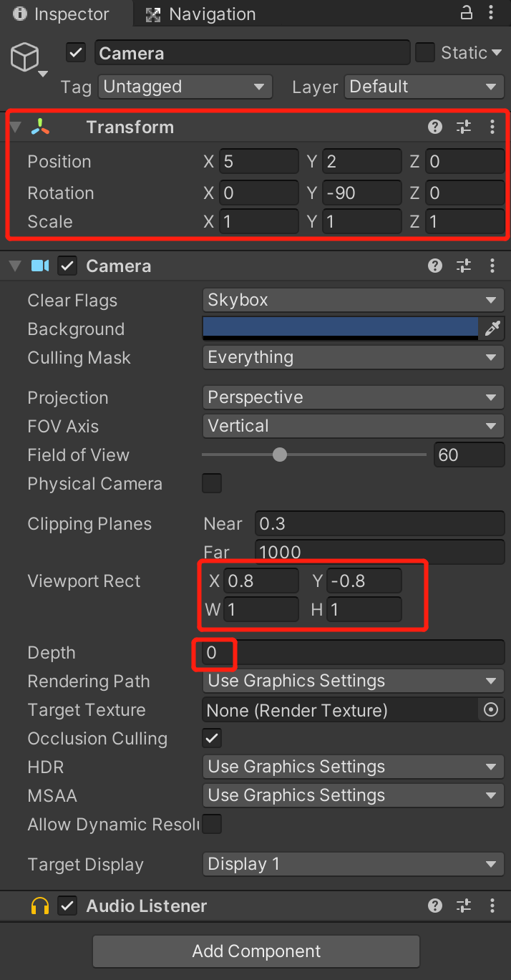Screen dimensions: 511x980
Task: Click the Field of View slider handle
Action: (280, 455)
